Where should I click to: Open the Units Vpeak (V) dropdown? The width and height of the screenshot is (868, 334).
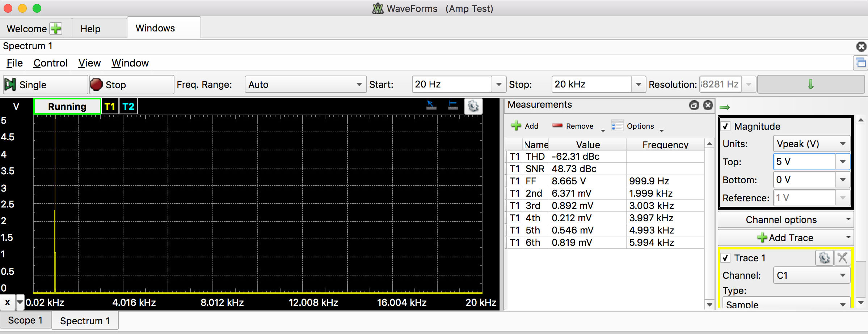point(812,144)
